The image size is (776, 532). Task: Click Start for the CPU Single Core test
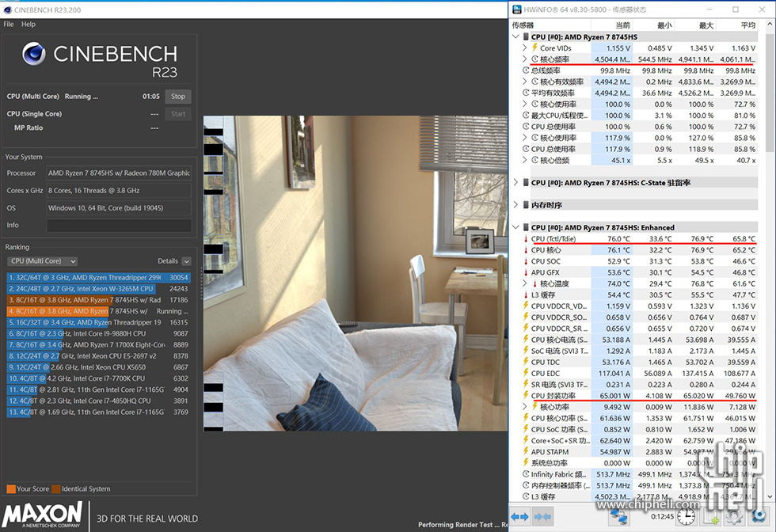[x=177, y=114]
